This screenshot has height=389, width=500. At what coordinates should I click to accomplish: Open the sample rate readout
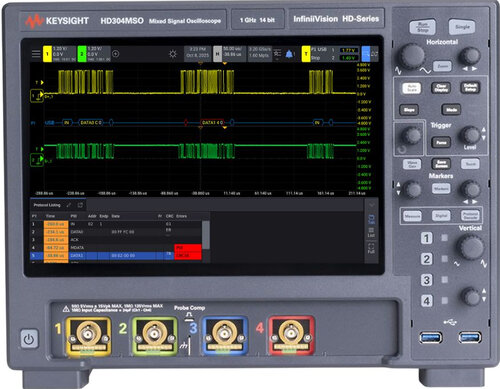click(x=260, y=54)
